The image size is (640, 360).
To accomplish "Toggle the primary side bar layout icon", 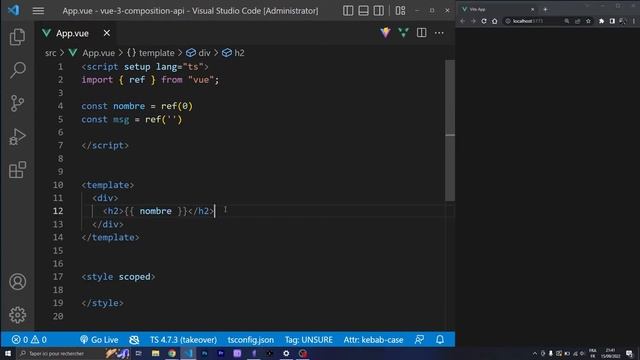I will point(348,11).
